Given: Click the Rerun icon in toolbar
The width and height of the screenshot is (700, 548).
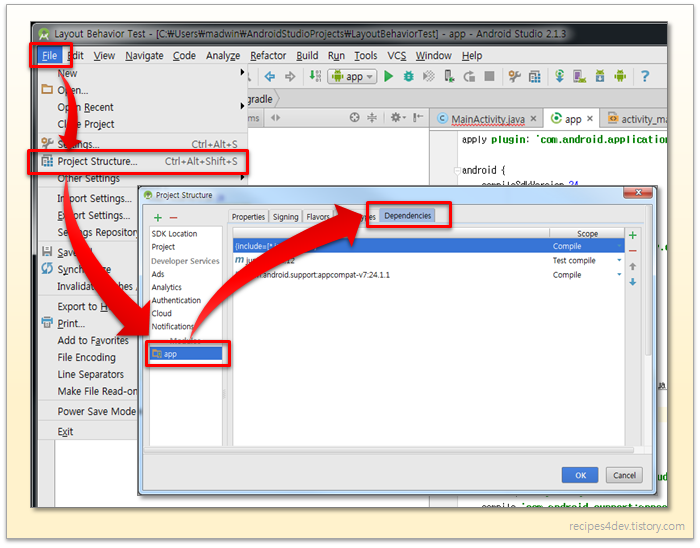Looking at the screenshot, I should tap(469, 77).
